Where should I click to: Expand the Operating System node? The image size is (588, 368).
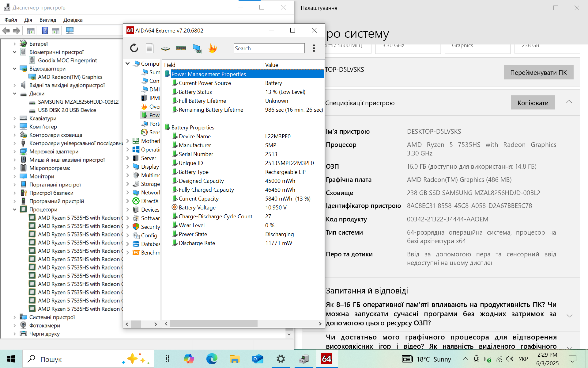coord(128,149)
